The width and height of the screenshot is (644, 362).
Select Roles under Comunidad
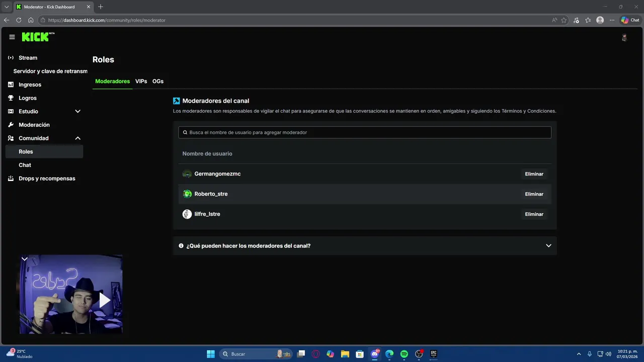44,151
